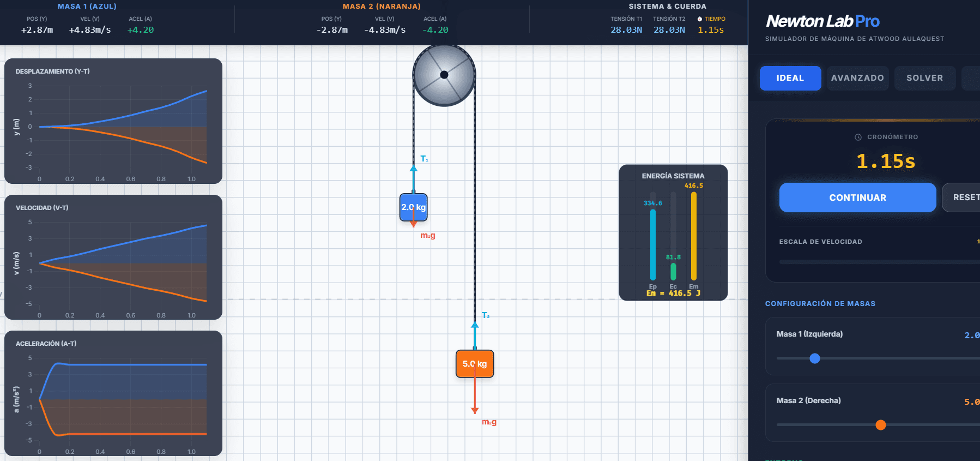The image size is (980, 461).
Task: Click the 'Em = 416.5 J' readout
Action: pos(673,294)
